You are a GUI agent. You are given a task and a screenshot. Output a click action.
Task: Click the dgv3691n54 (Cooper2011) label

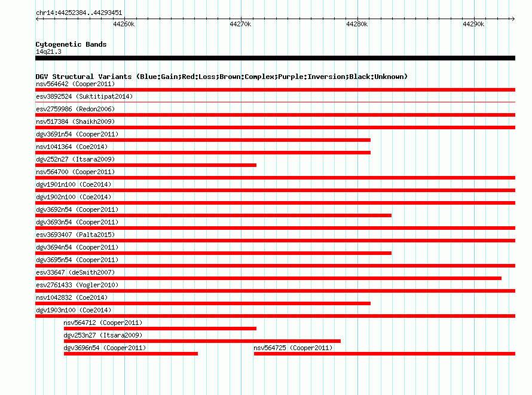click(77, 134)
